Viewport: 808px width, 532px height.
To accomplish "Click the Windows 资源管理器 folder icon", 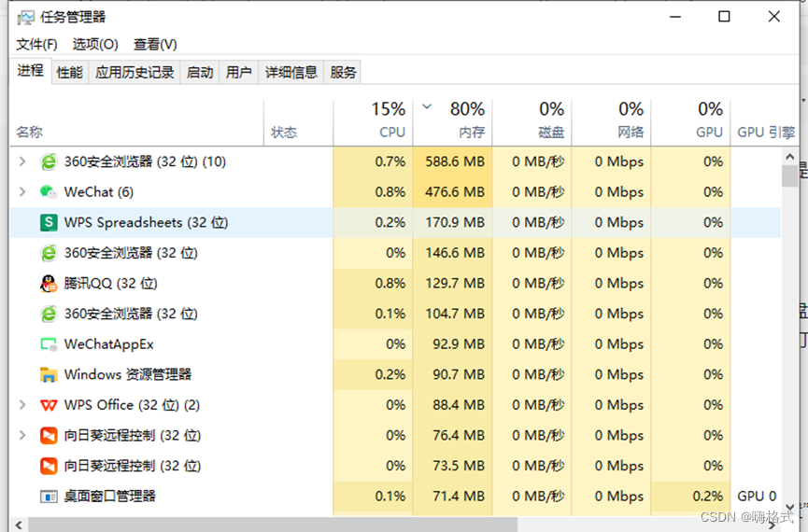I will (x=49, y=374).
